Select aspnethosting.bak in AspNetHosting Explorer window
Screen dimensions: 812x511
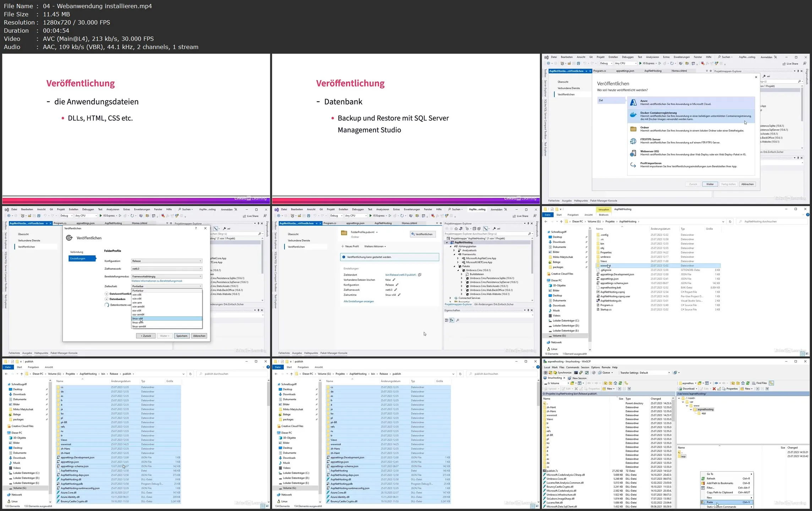coord(658,288)
